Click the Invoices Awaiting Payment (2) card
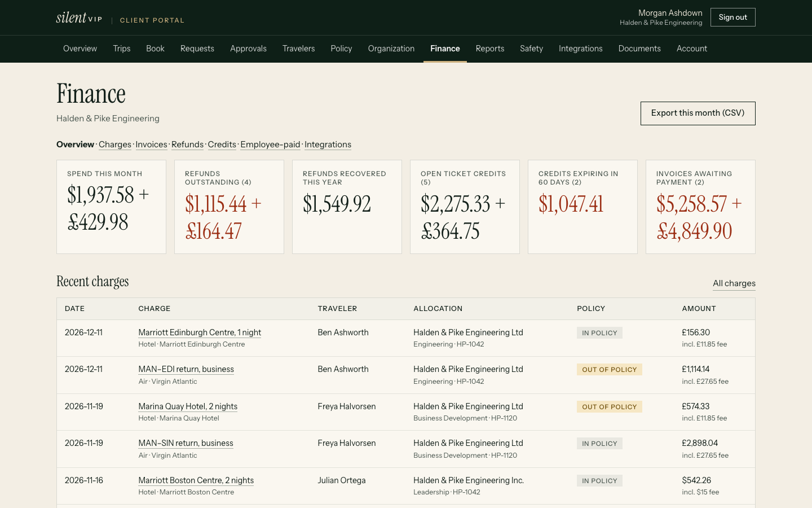The height and width of the screenshot is (508, 812). pyautogui.click(x=700, y=207)
